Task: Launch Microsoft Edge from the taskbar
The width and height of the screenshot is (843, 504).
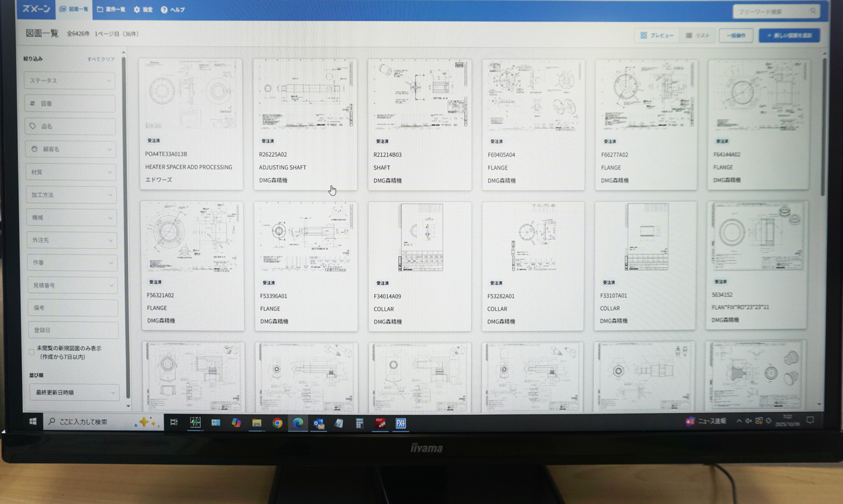Action: coord(298,423)
